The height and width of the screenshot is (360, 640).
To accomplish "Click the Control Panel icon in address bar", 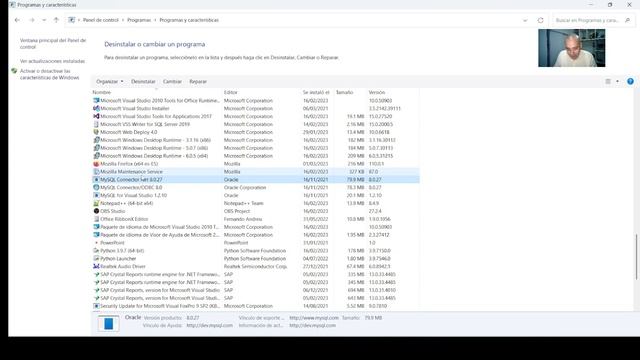I will 71,20.
